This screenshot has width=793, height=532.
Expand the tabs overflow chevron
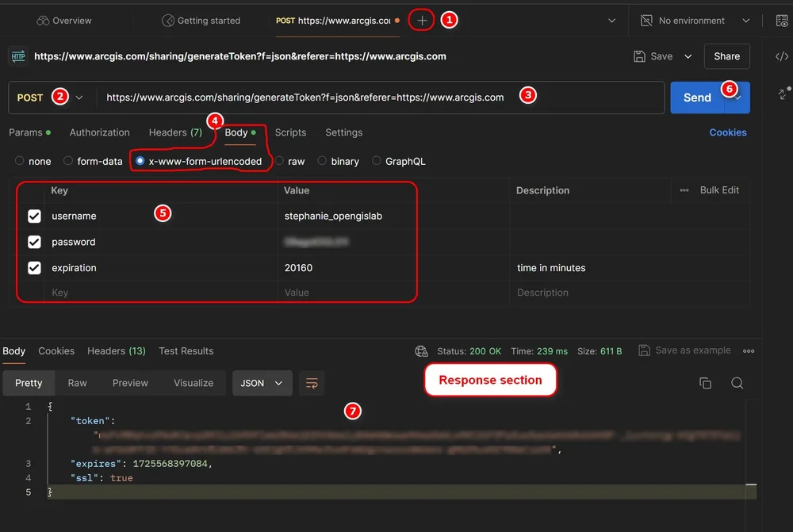click(611, 21)
